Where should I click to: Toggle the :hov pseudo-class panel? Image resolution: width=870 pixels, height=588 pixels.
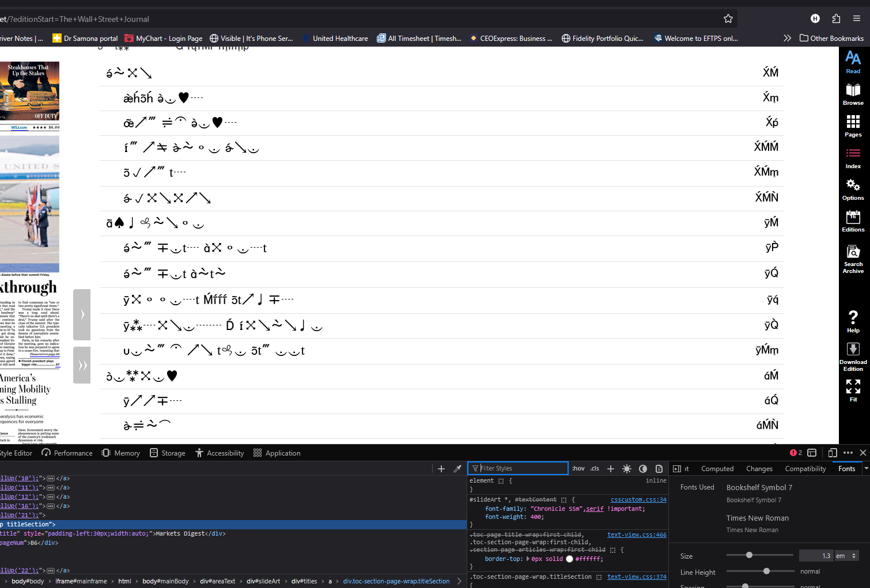pyautogui.click(x=578, y=469)
